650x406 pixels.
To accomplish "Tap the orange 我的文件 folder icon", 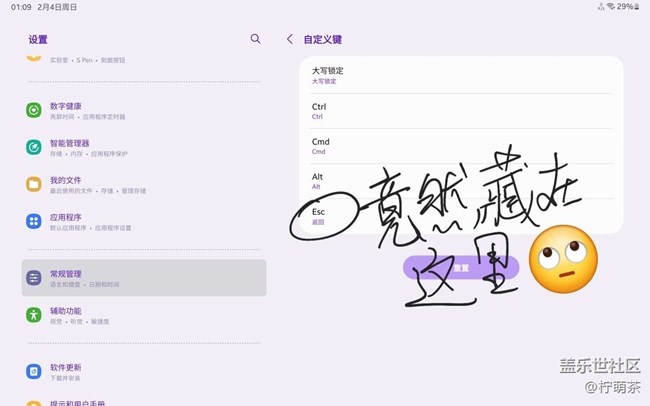I will tap(34, 184).
